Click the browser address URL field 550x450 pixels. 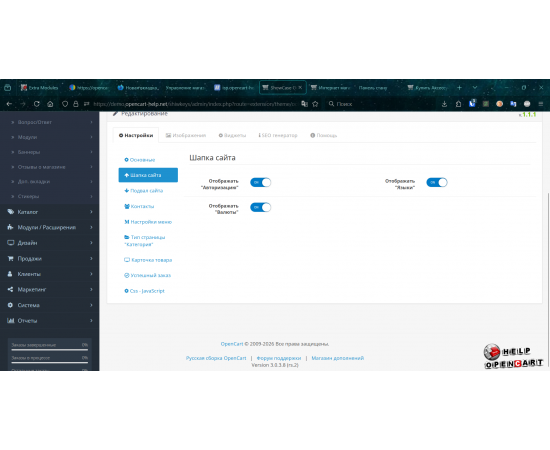195,104
